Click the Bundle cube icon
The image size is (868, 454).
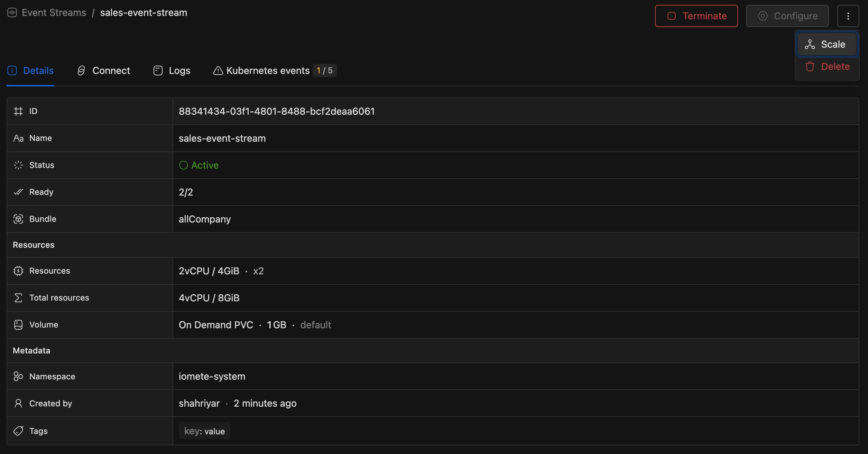click(x=18, y=219)
